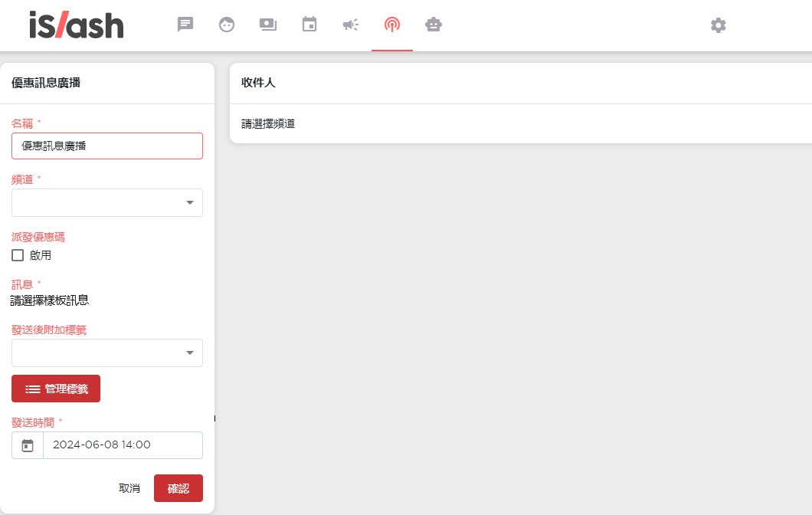Screen dimensions: 812x515
Task: Open the chat messages icon in navbar
Action: click(x=185, y=25)
